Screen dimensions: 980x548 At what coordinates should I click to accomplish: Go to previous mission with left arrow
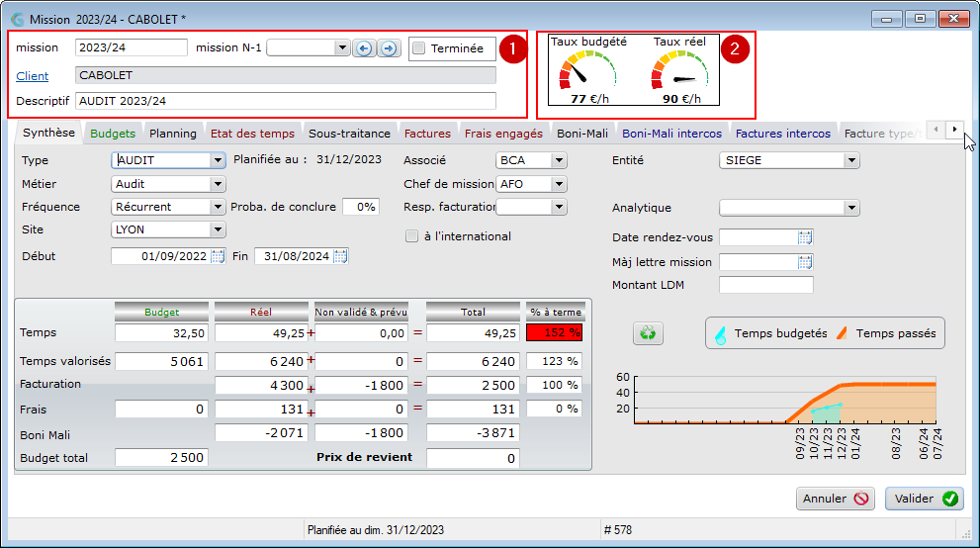point(364,48)
